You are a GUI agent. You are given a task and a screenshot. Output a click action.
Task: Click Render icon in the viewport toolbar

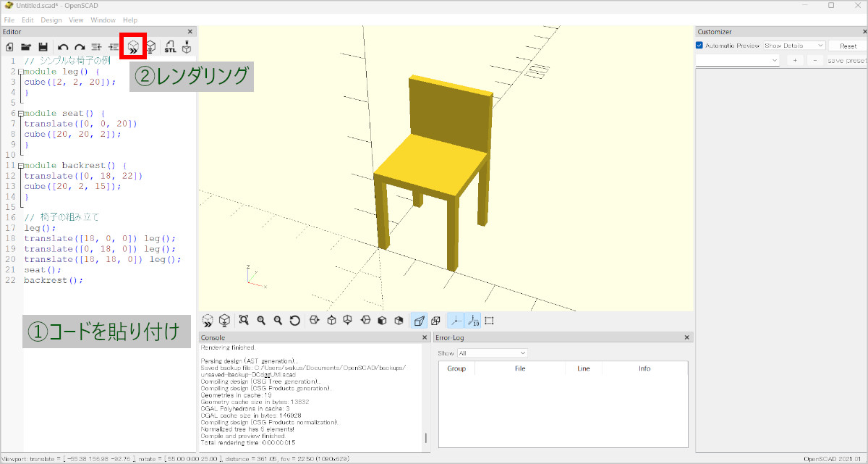point(225,321)
